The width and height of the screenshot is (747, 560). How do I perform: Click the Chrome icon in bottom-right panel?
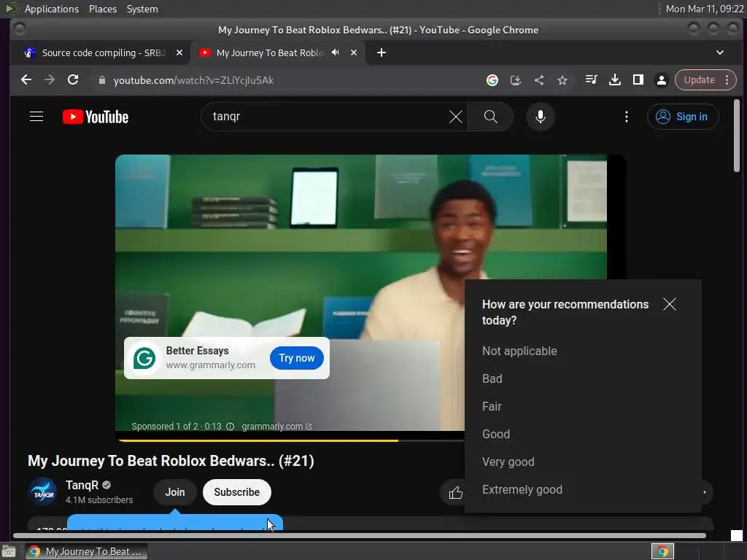point(662,551)
